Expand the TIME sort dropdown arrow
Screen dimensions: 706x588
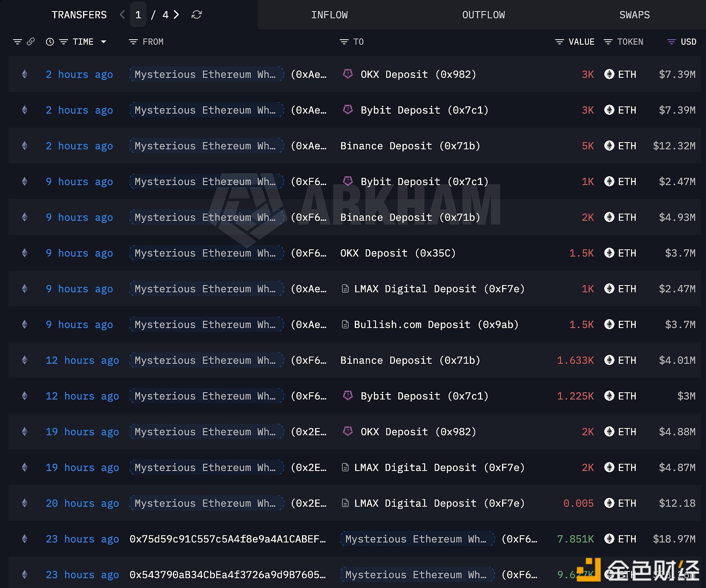coord(103,42)
